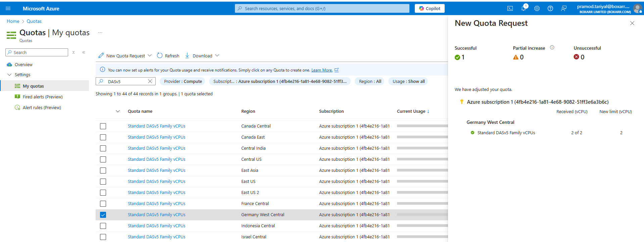Check the East Asia row checkbox
Image resolution: width=644 pixels, height=242 pixels.
[x=103, y=171]
